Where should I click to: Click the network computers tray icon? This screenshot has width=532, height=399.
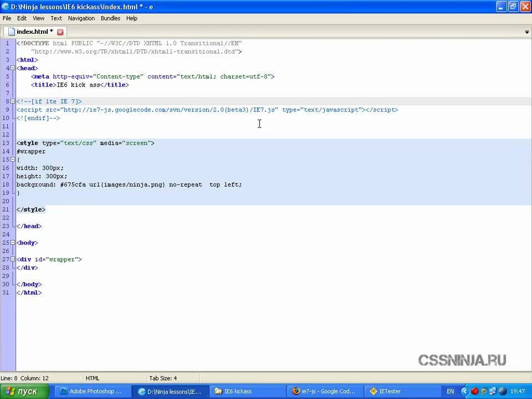coord(493,391)
